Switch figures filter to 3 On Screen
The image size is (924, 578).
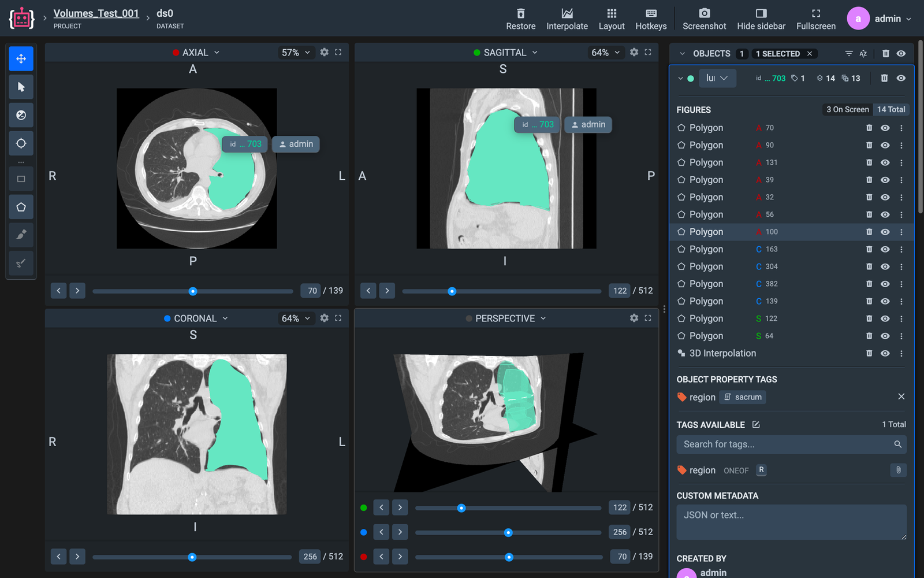coord(847,109)
